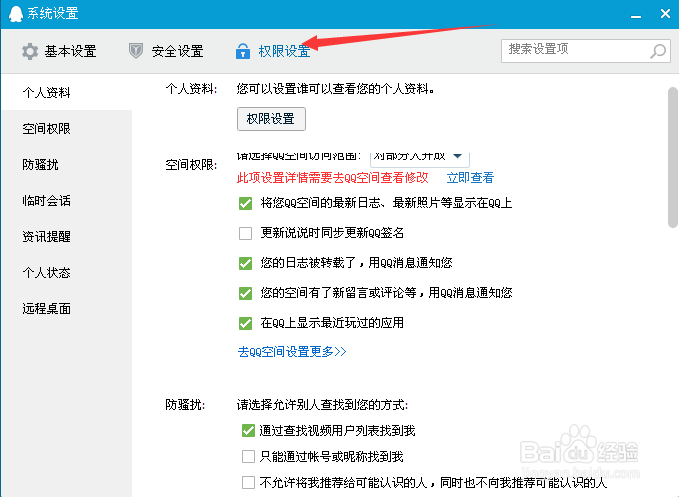Focus the 搜索设置项 search field
This screenshot has width=679, height=497.
[x=586, y=51]
